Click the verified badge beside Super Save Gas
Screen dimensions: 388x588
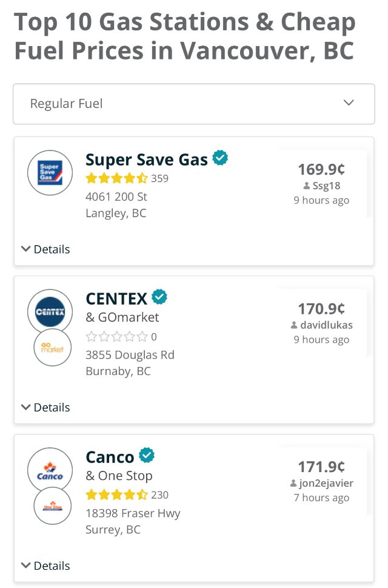[x=221, y=158]
